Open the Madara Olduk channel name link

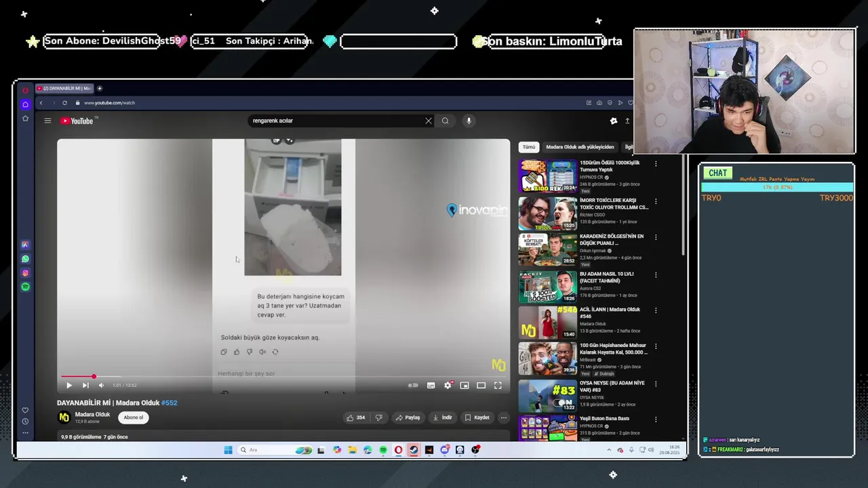[92, 415]
